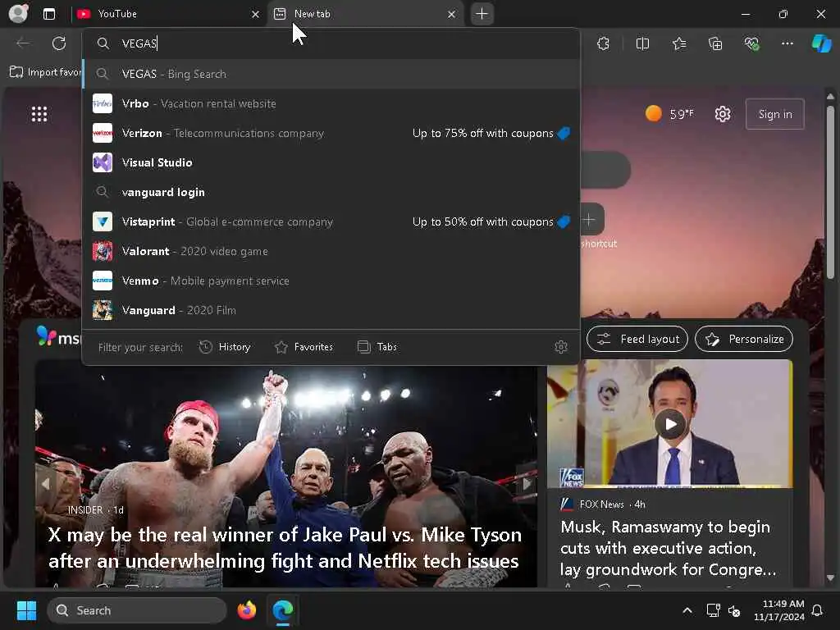Play the FOX News video
Screen dimensions: 840x630
(x=670, y=424)
